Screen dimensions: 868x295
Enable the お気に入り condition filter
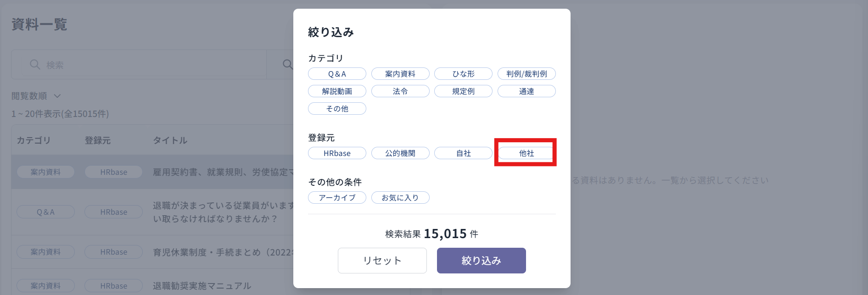(x=400, y=198)
